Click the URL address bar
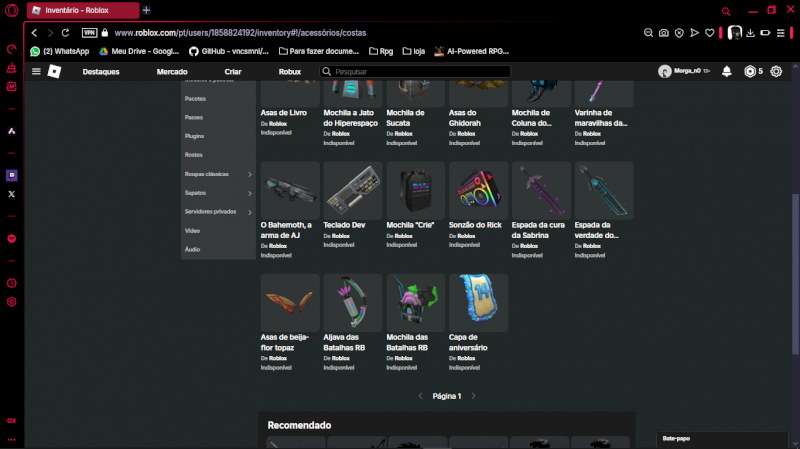Image resolution: width=800 pixels, height=449 pixels. 240,33
